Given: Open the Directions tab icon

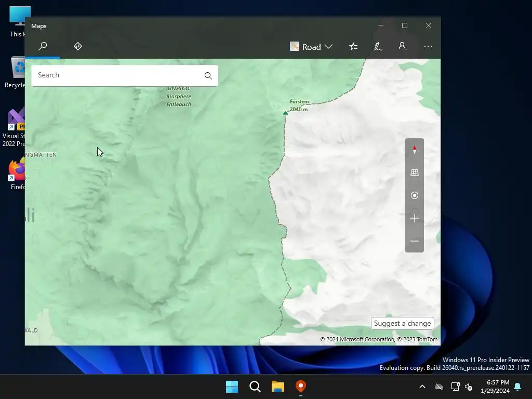Looking at the screenshot, I should point(78,46).
